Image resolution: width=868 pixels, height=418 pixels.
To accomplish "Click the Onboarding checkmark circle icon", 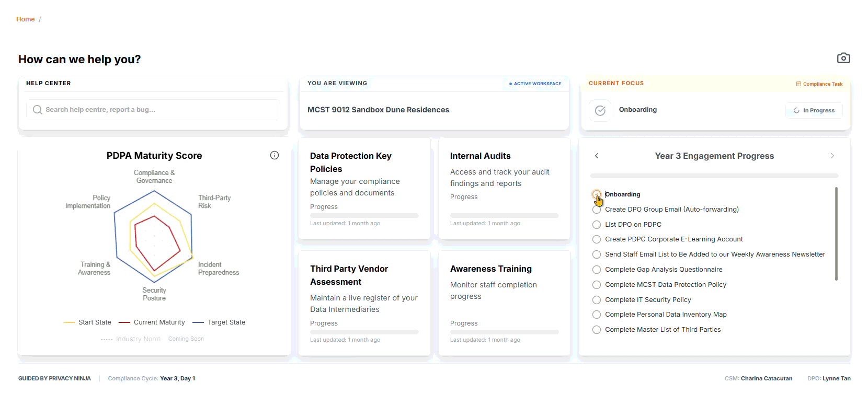I will [x=600, y=110].
